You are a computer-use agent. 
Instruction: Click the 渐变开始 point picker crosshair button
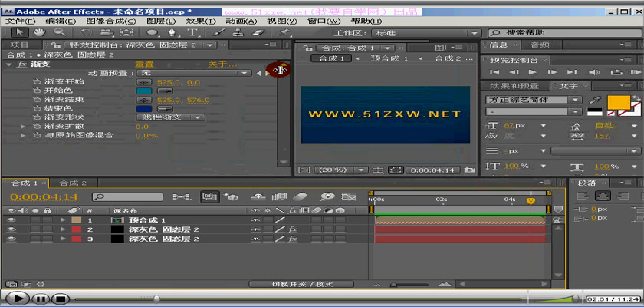pos(143,82)
